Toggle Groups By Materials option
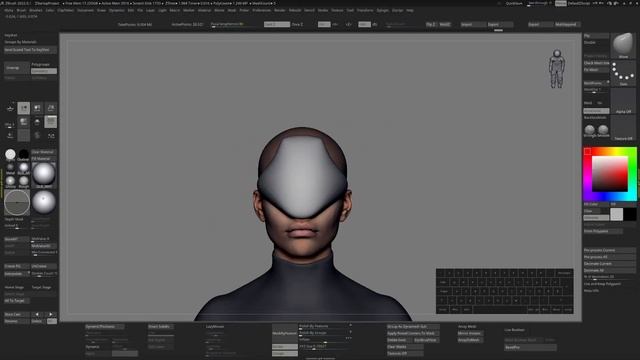The width and height of the screenshot is (640, 360). click(20, 42)
